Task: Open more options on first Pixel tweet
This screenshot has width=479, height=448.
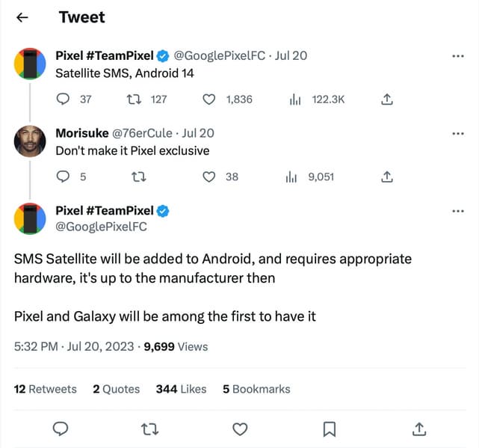Action: click(x=458, y=55)
